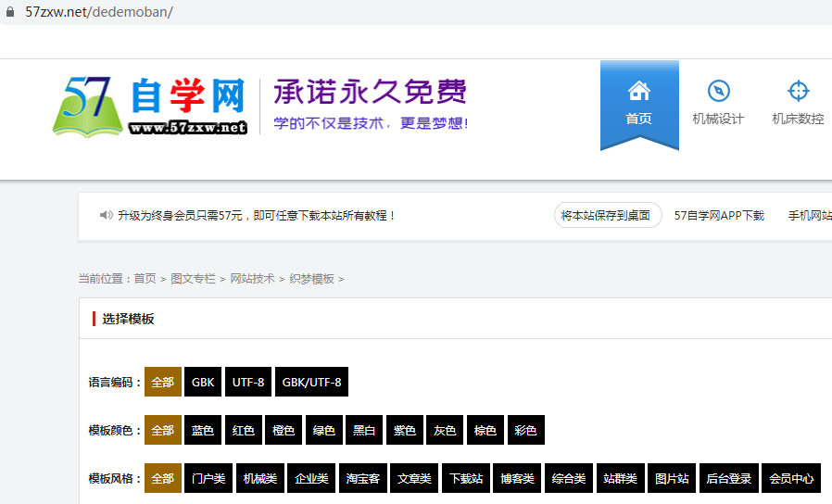
Task: Select UTF-8 encoding filter
Action: click(247, 382)
